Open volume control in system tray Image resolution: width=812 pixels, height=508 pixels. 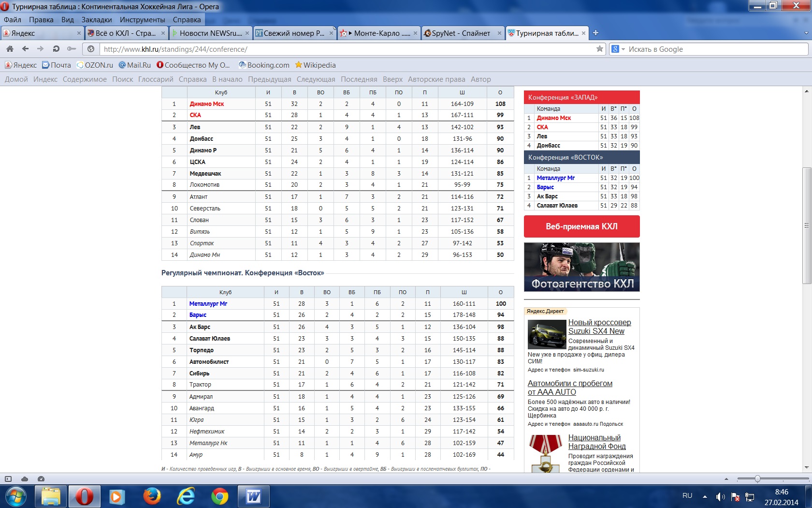720,497
